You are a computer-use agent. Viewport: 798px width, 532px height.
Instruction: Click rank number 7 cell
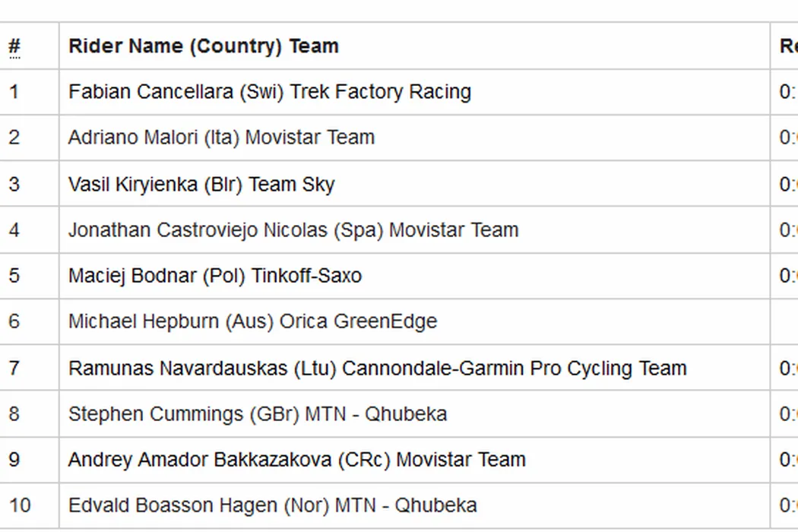point(14,368)
